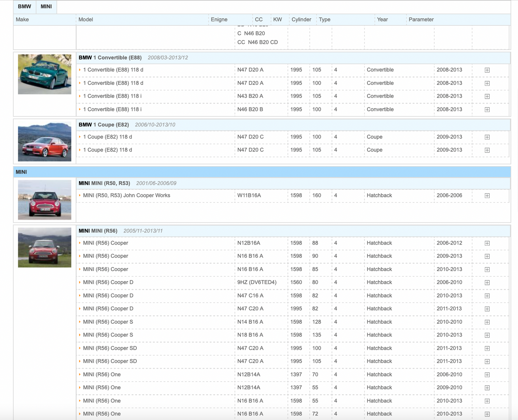
Task: Expand parameters for 118 d convertible 100 kW row
Action: [487, 83]
